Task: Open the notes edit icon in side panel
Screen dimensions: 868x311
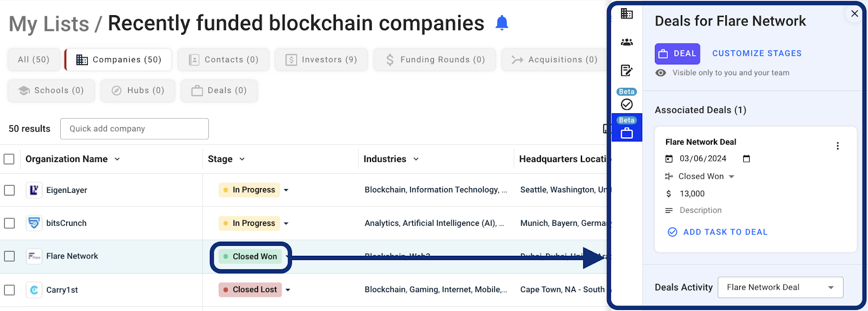Action: point(627,70)
